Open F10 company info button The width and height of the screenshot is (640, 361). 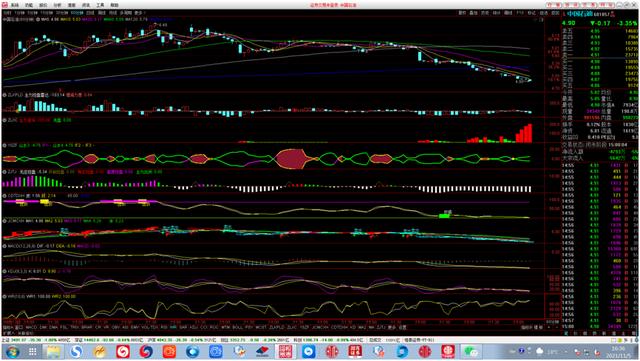pyautogui.click(x=520, y=13)
